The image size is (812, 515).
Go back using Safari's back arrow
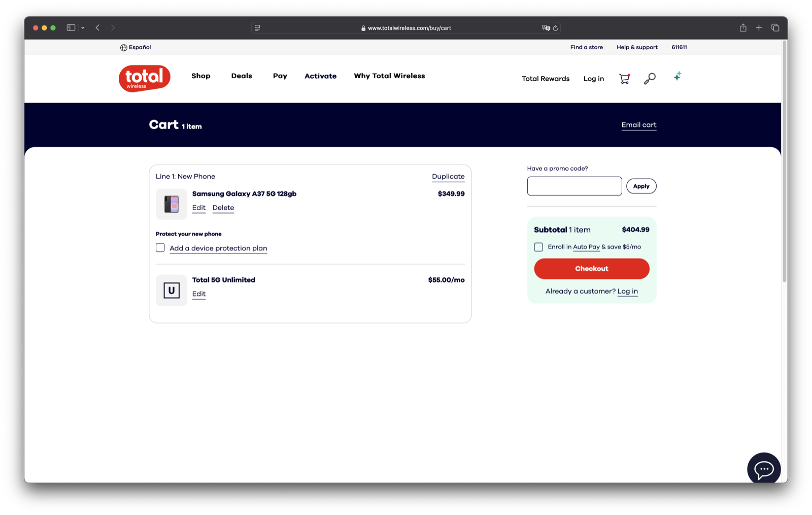pos(97,28)
